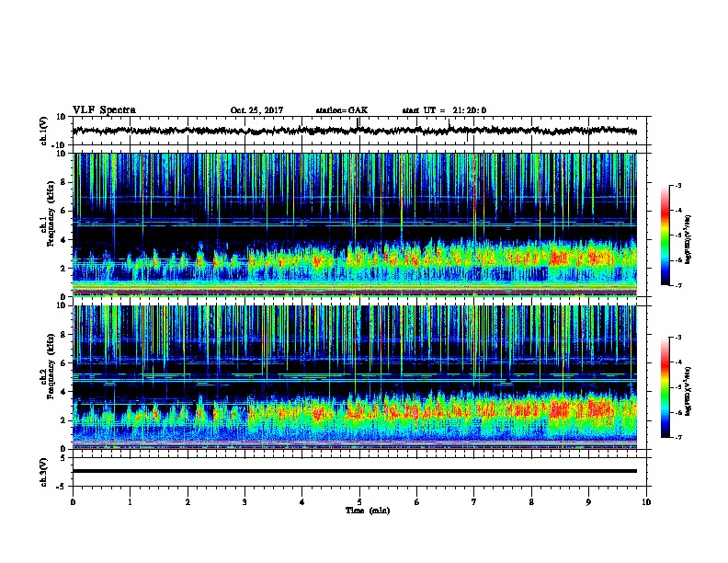Click the time axis tick label "8"
728x563 pixels.
point(531,502)
